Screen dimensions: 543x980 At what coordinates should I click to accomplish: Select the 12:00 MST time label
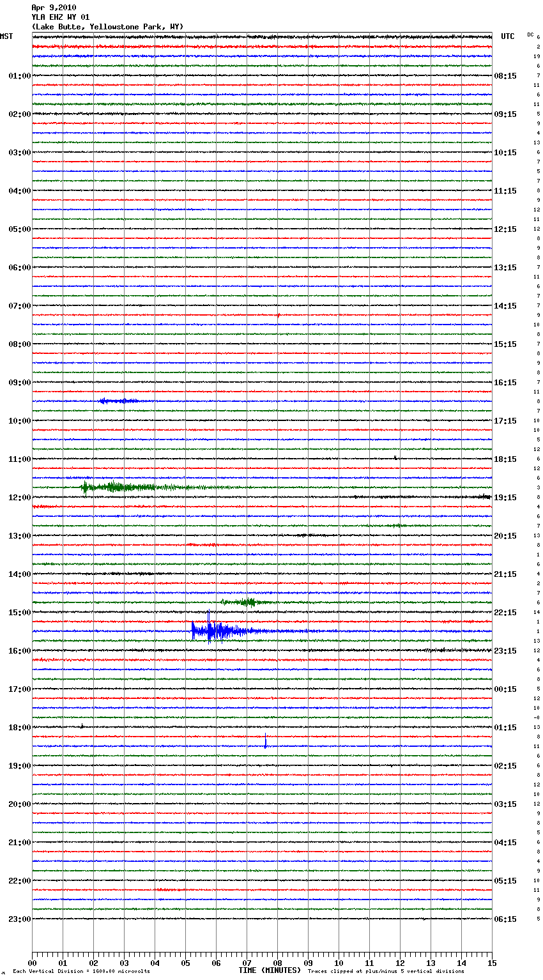click(x=20, y=498)
